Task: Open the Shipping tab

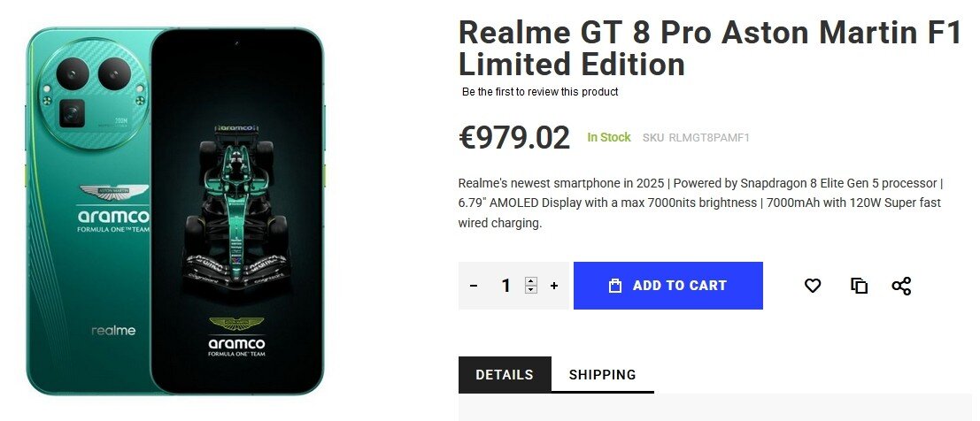Action: (602, 374)
